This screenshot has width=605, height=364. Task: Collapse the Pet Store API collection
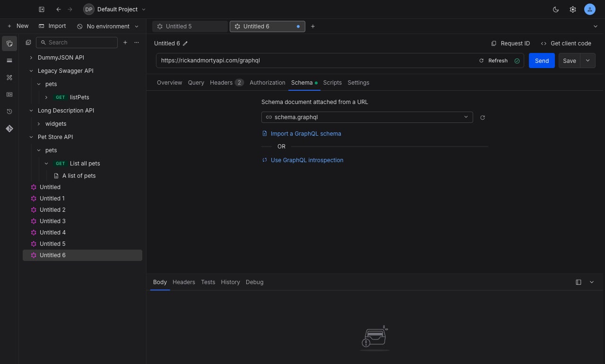click(x=31, y=137)
